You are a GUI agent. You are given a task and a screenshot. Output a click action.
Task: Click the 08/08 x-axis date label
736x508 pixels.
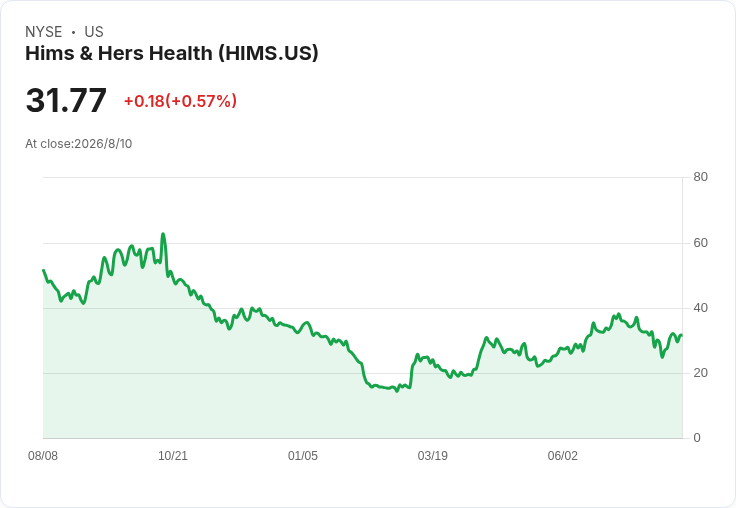coord(43,455)
